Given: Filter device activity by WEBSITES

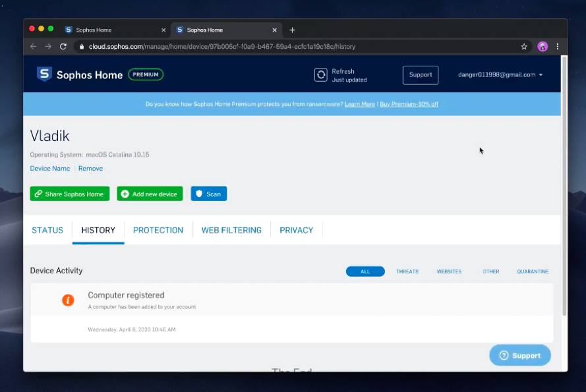Looking at the screenshot, I should pos(449,271).
